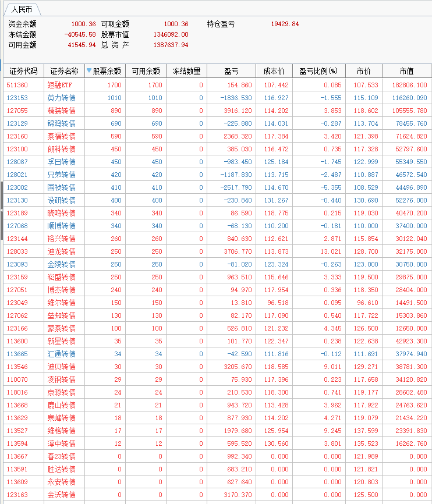Sort by 市值 column header

tap(406, 71)
